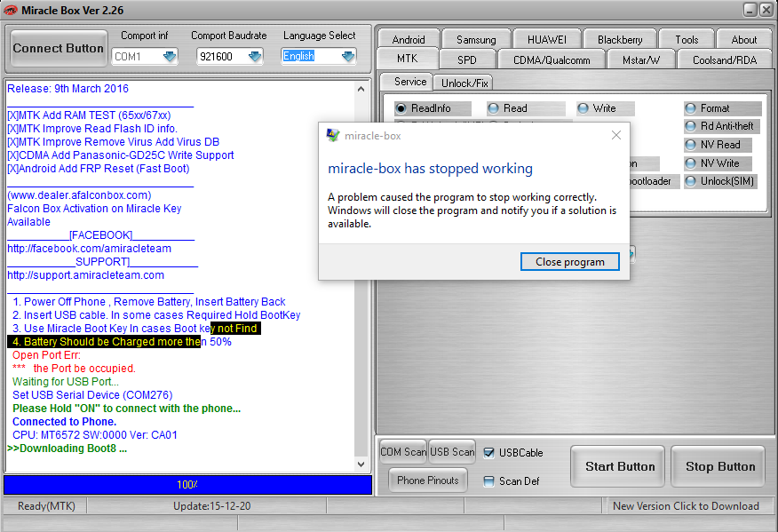Click the 'CPU: MT6572 SW:0000 Ver: CA01' line

tap(95, 434)
